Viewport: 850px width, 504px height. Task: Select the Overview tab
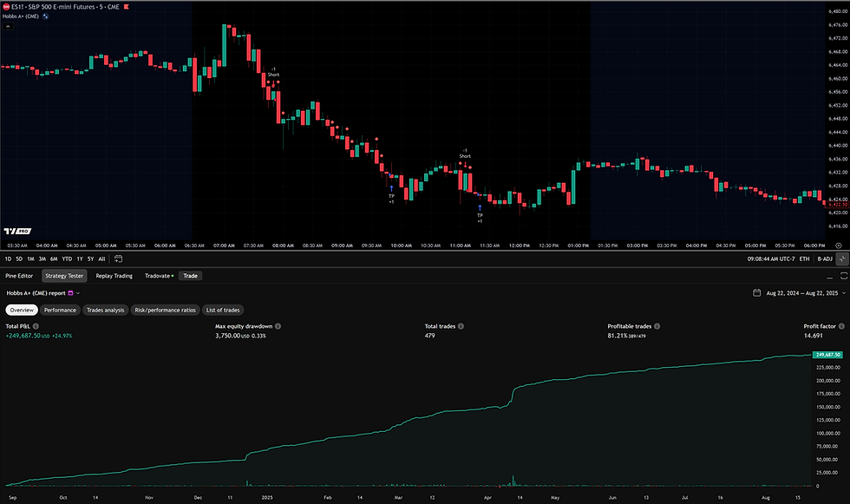pos(22,310)
